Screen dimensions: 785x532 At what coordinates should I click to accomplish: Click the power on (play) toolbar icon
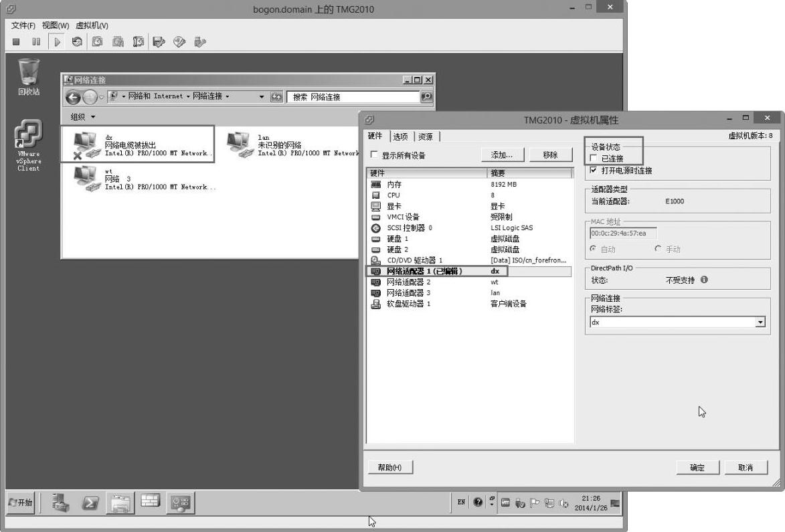[x=57, y=42]
